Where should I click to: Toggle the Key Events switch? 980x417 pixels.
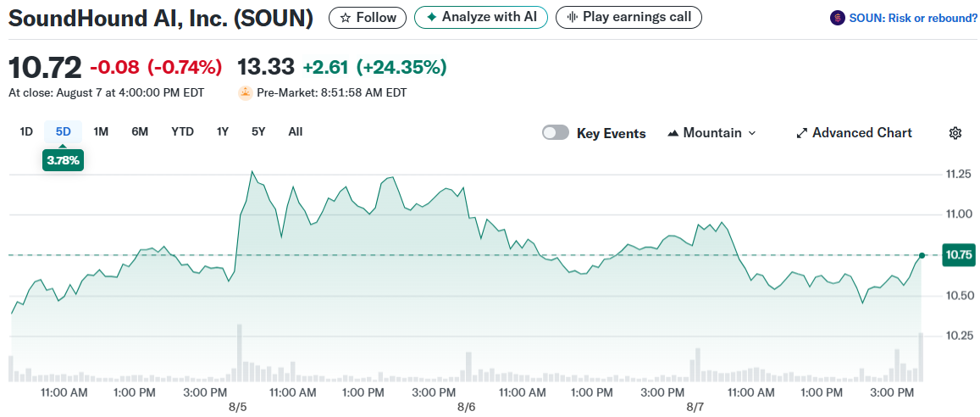click(556, 133)
